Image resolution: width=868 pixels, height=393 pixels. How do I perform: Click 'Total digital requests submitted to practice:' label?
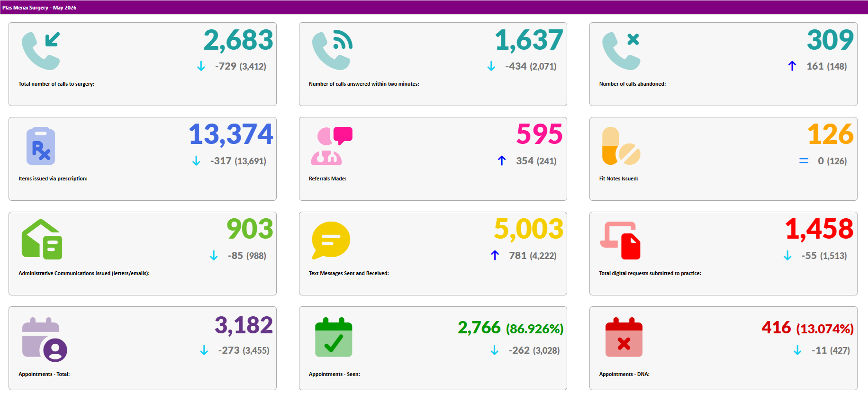click(x=650, y=274)
